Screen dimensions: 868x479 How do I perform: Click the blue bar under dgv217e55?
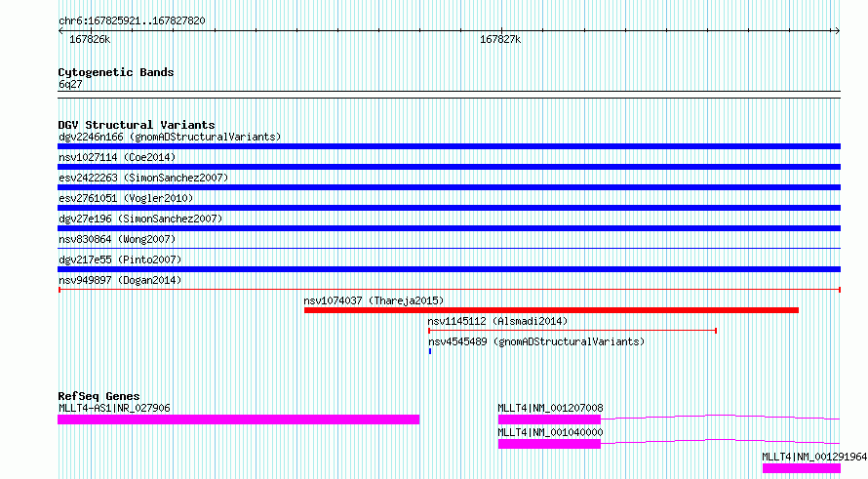[x=449, y=269]
